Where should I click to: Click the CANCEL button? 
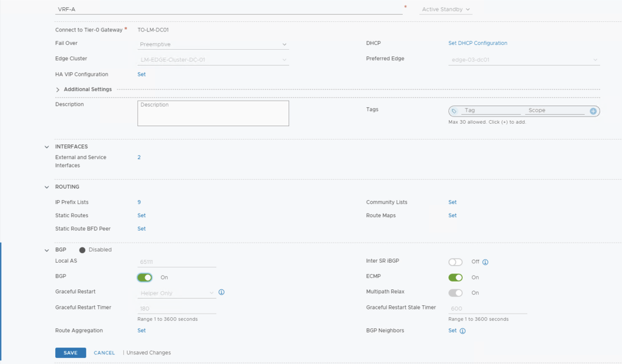click(104, 353)
